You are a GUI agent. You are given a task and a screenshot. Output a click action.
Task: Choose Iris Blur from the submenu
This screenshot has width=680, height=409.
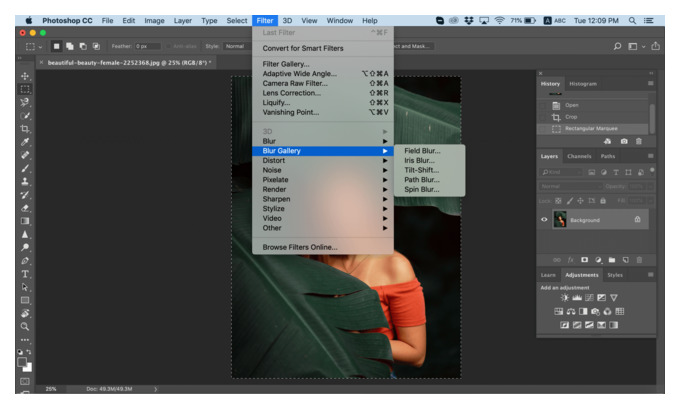(429, 160)
